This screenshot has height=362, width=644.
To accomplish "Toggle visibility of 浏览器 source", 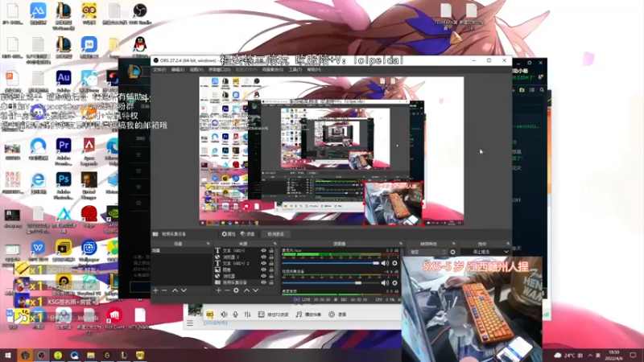I will pos(264,276).
